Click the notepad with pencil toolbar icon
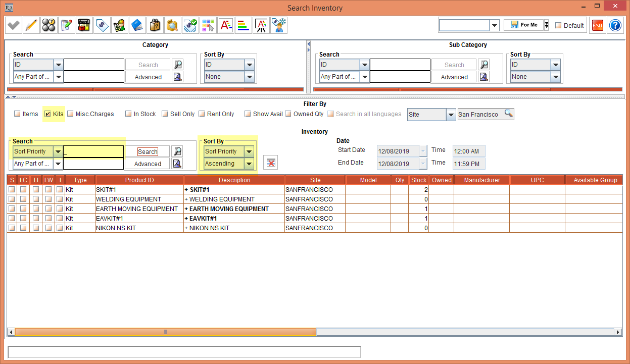The image size is (630, 364). click(x=66, y=25)
